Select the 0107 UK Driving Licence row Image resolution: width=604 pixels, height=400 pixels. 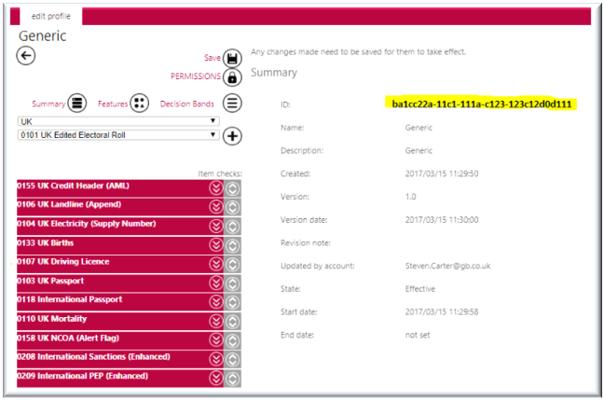click(120, 264)
